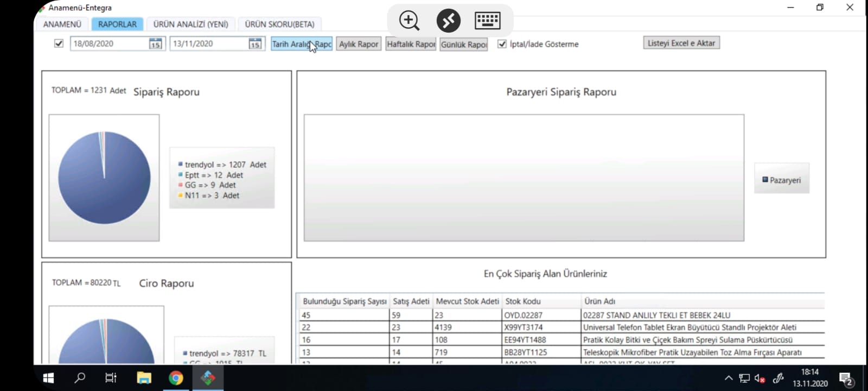Click Listeyi Excel e Aktar button

point(681,43)
